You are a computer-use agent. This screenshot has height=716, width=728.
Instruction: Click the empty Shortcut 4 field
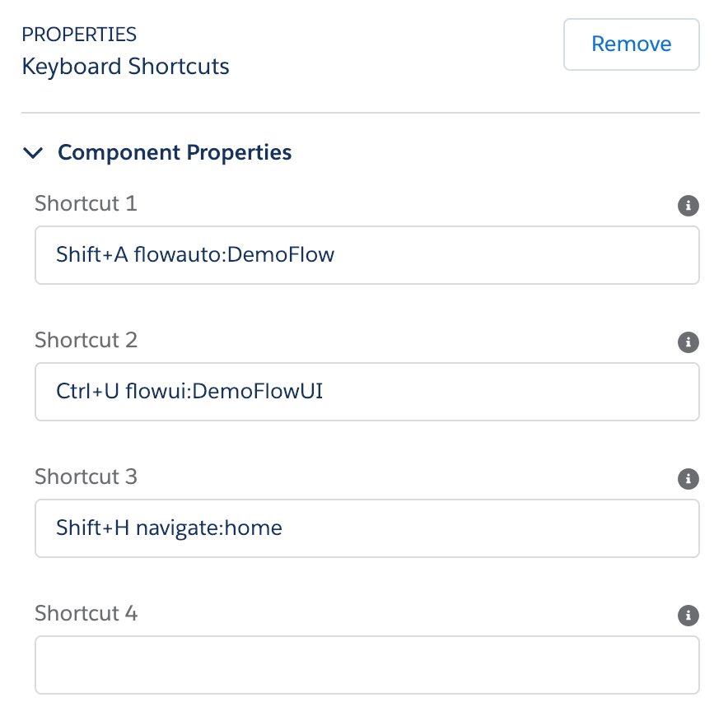click(x=366, y=664)
